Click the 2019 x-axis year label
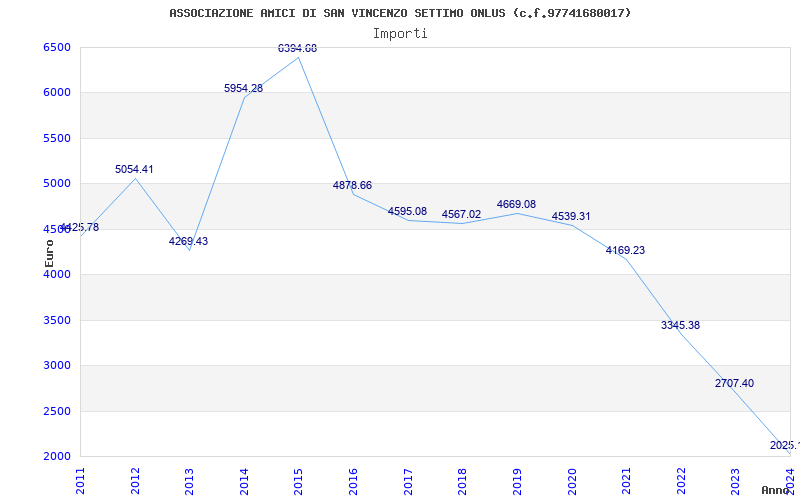The height and width of the screenshot is (500, 800). tap(517, 481)
